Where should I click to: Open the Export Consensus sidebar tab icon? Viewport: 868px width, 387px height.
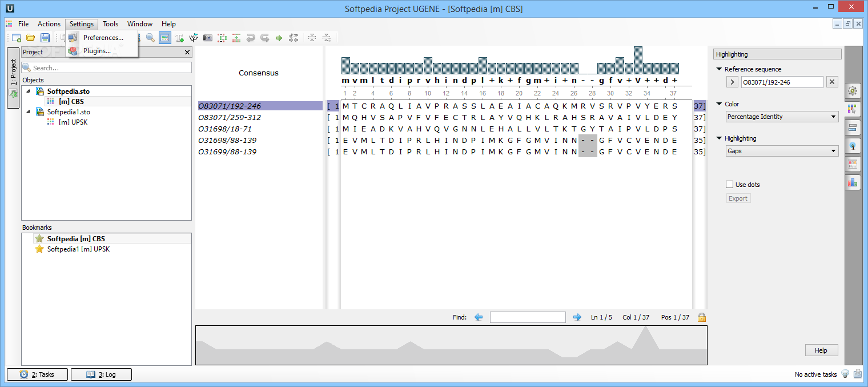[853, 163]
